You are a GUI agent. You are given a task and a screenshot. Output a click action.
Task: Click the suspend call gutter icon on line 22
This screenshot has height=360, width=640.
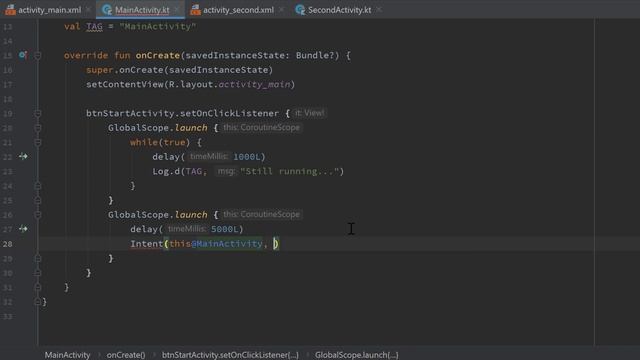[23, 156]
